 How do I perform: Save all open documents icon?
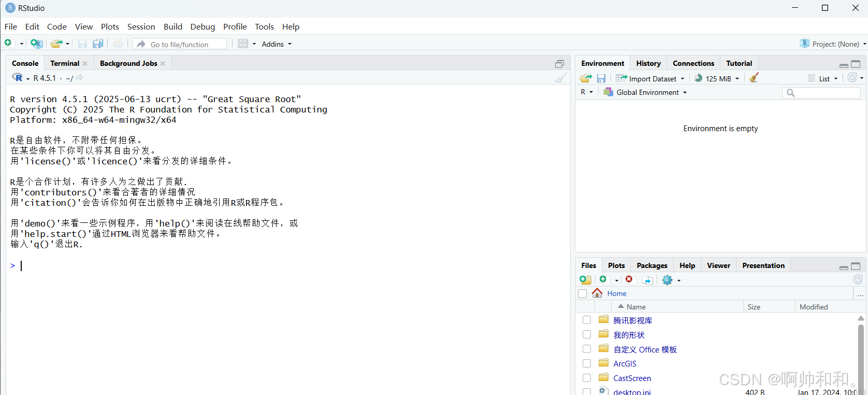[98, 44]
